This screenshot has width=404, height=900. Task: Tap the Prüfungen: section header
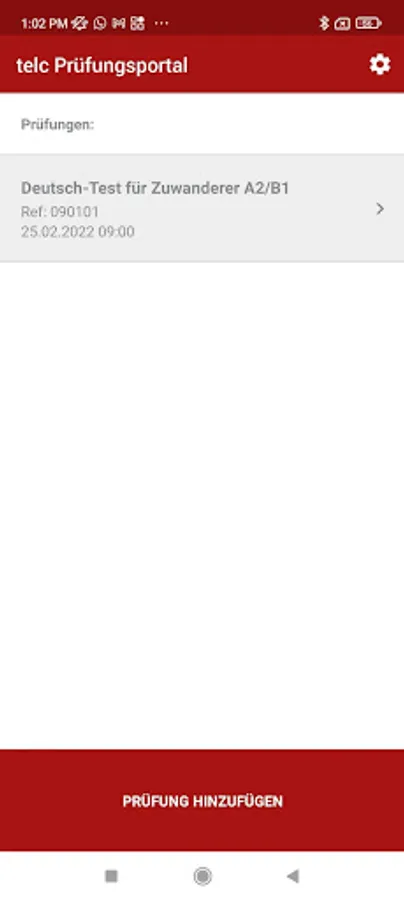click(x=57, y=124)
